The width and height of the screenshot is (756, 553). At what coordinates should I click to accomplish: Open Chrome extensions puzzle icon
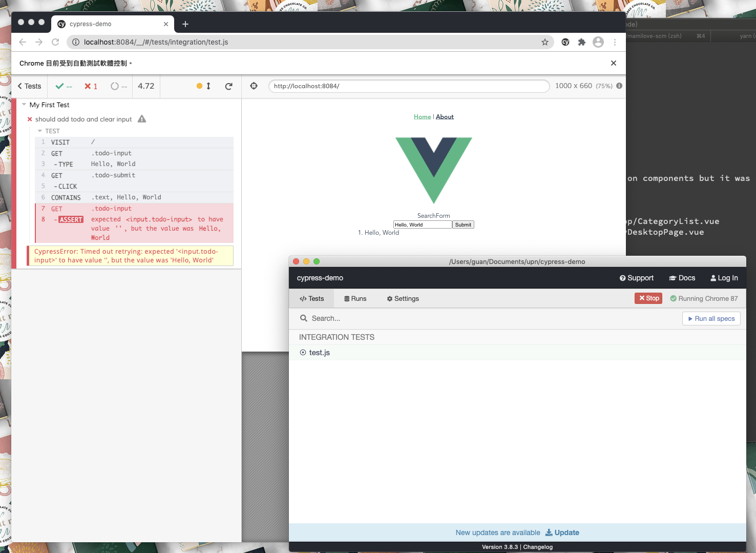point(582,42)
